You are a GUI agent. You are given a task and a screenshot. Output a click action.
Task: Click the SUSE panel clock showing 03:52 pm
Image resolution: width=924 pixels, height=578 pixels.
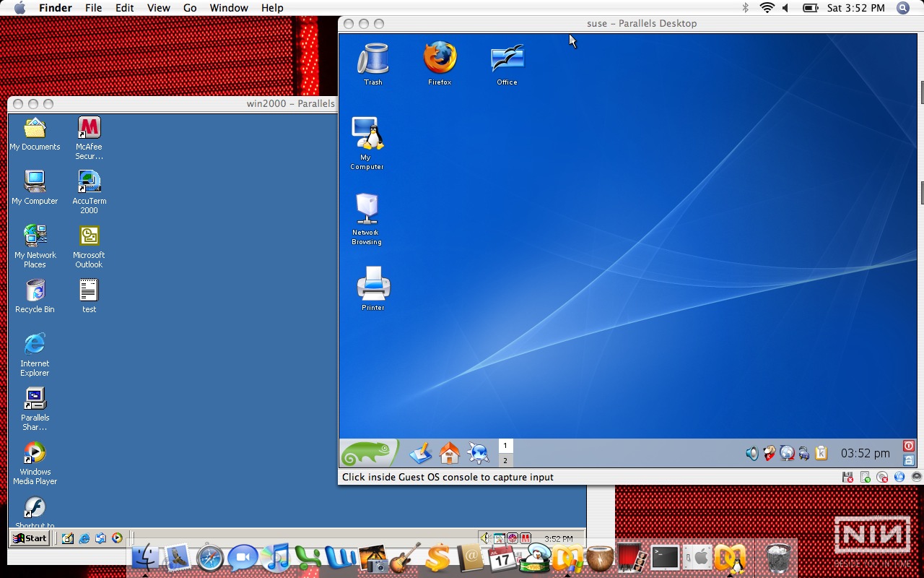pos(865,454)
